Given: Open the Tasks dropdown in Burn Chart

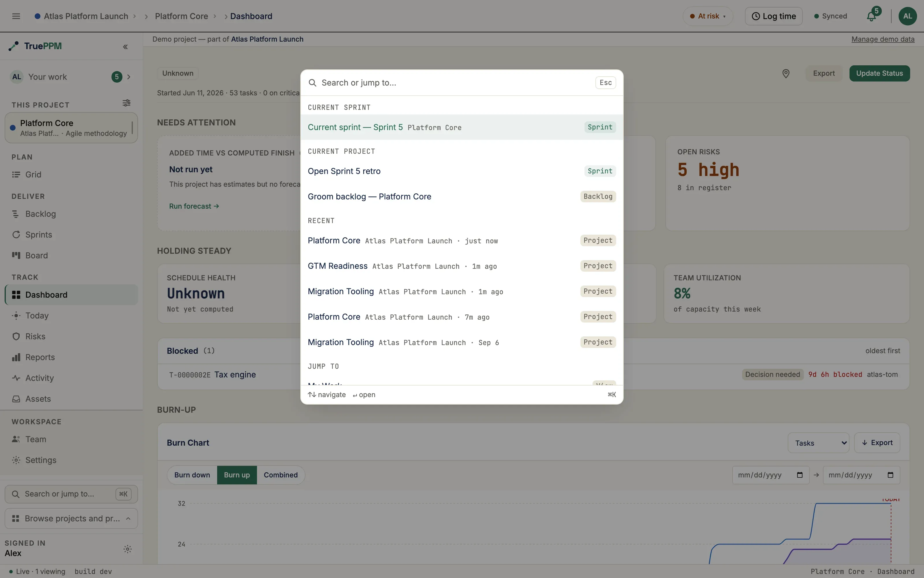Looking at the screenshot, I should [818, 443].
